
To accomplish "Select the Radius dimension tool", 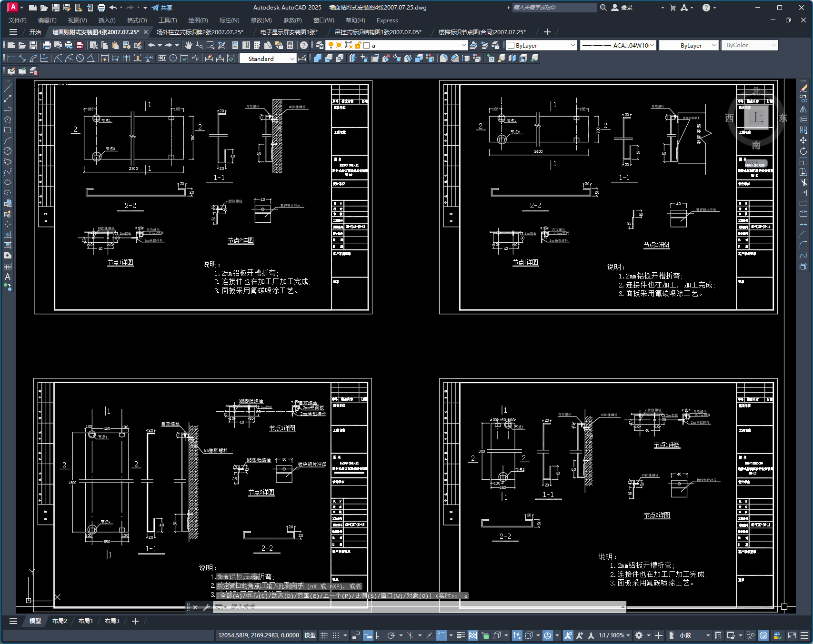I will pyautogui.click(x=58, y=58).
